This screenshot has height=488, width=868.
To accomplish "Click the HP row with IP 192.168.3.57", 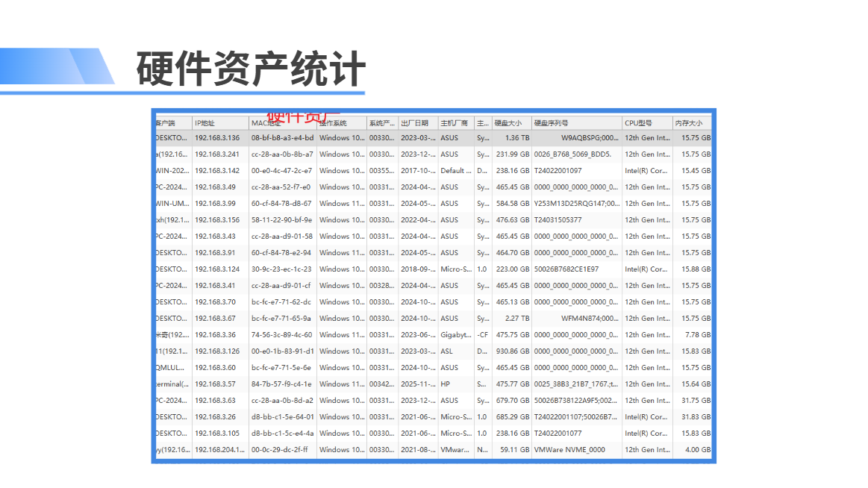I will pyautogui.click(x=434, y=384).
